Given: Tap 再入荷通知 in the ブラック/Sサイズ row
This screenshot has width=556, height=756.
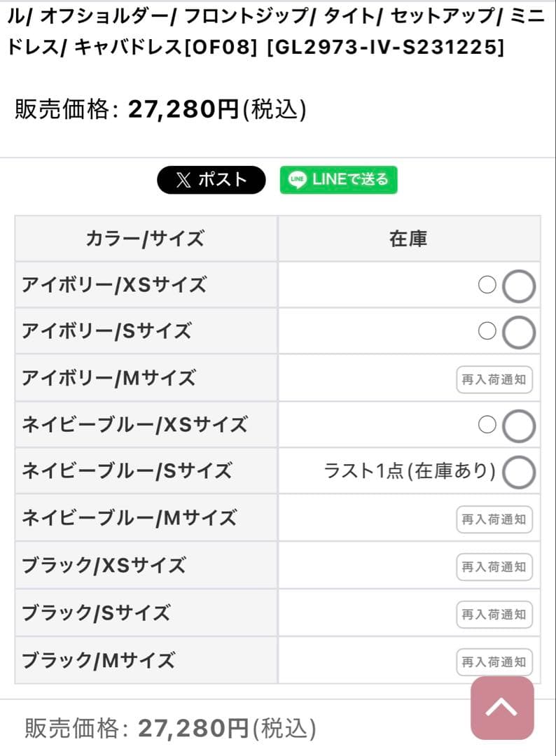Looking at the screenshot, I should [494, 615].
